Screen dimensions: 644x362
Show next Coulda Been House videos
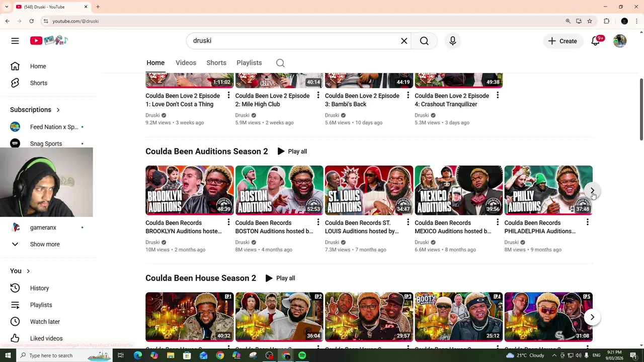pos(592,317)
